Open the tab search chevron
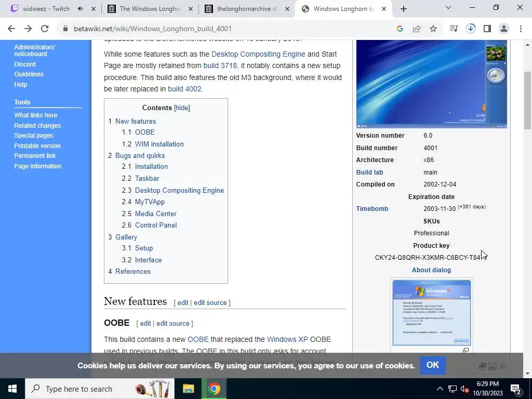The width and height of the screenshot is (532, 399). coord(448,7)
